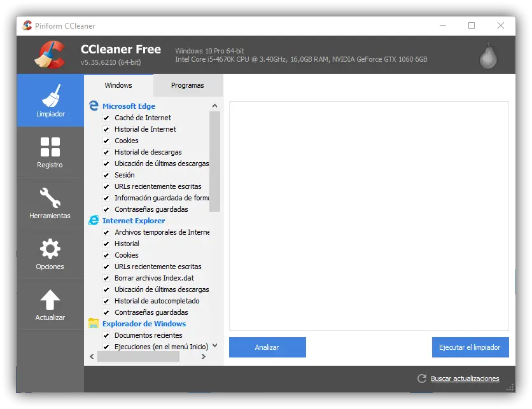Toggle Historial de autocompletado checkbox

(x=106, y=301)
